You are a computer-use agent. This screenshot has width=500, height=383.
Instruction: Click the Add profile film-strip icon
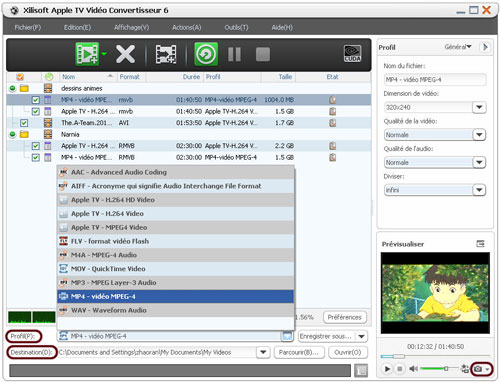coord(166,54)
